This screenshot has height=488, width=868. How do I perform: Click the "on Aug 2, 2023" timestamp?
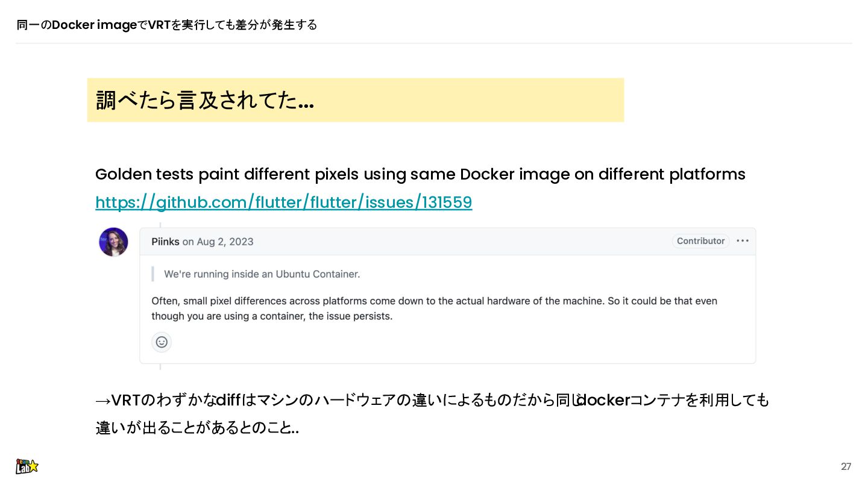[218, 242]
